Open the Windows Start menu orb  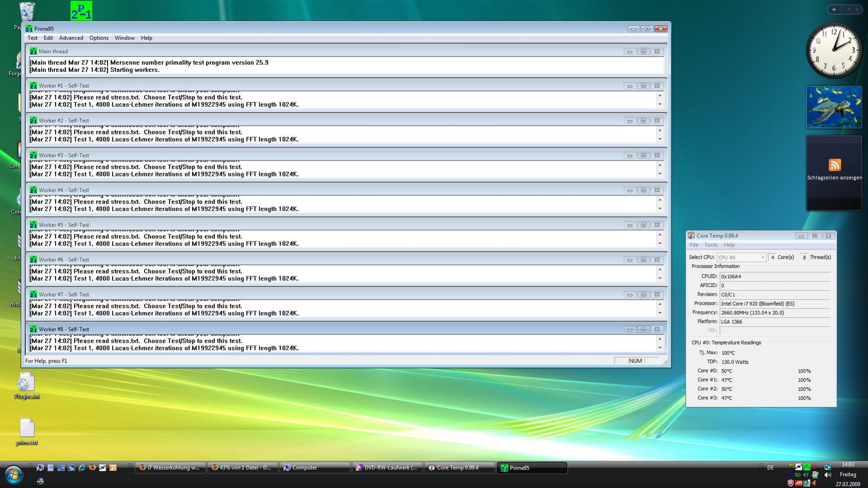(x=13, y=475)
